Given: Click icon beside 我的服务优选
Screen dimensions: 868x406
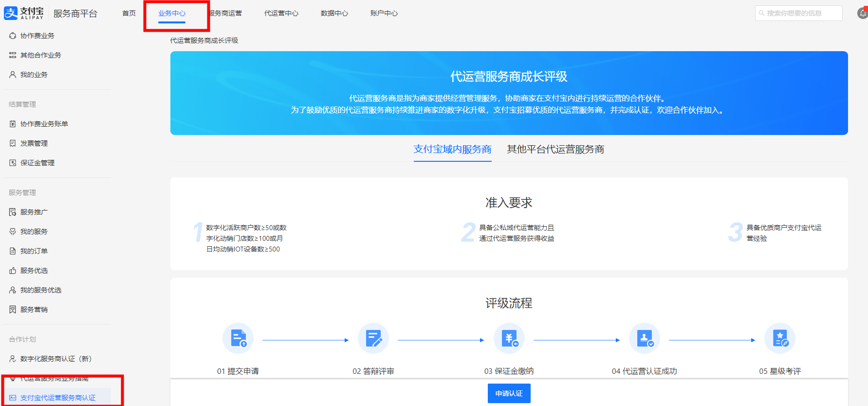Looking at the screenshot, I should (x=13, y=290).
